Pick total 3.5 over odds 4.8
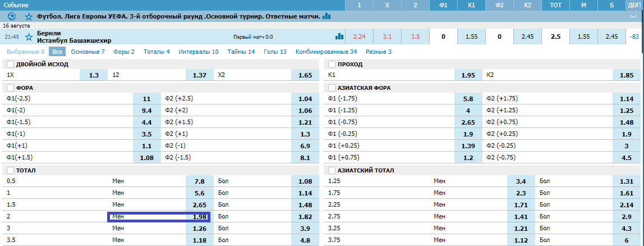The image size is (644, 246). tap(305, 240)
